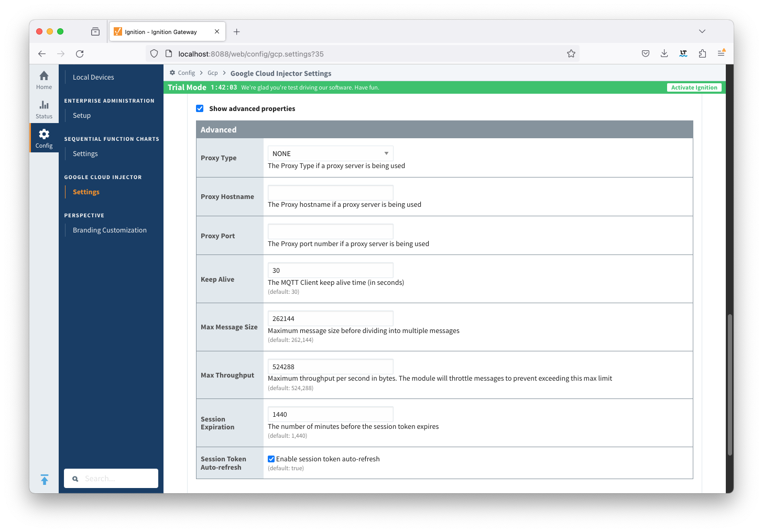
Task: Open Local Devices in sidebar
Action: pos(93,77)
